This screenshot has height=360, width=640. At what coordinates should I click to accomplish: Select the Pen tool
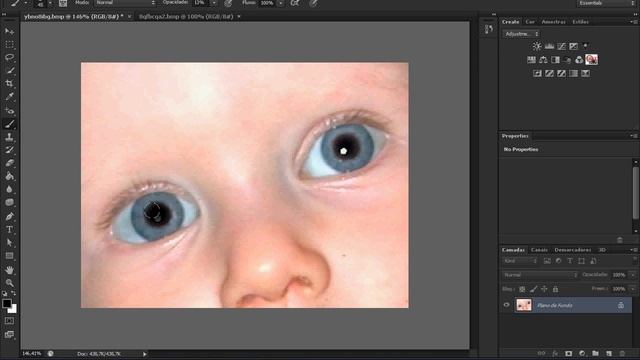coord(9,216)
